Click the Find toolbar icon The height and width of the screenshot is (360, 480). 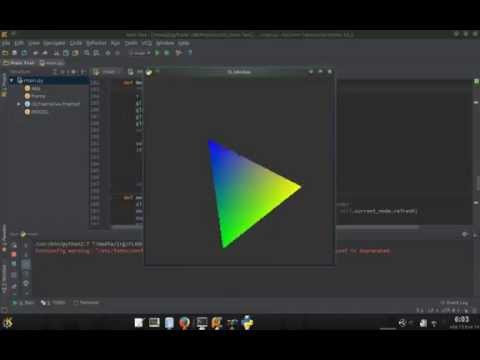87,53
